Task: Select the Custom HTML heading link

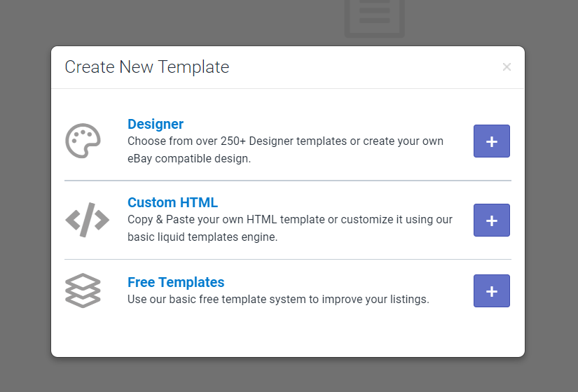Action: tap(172, 202)
